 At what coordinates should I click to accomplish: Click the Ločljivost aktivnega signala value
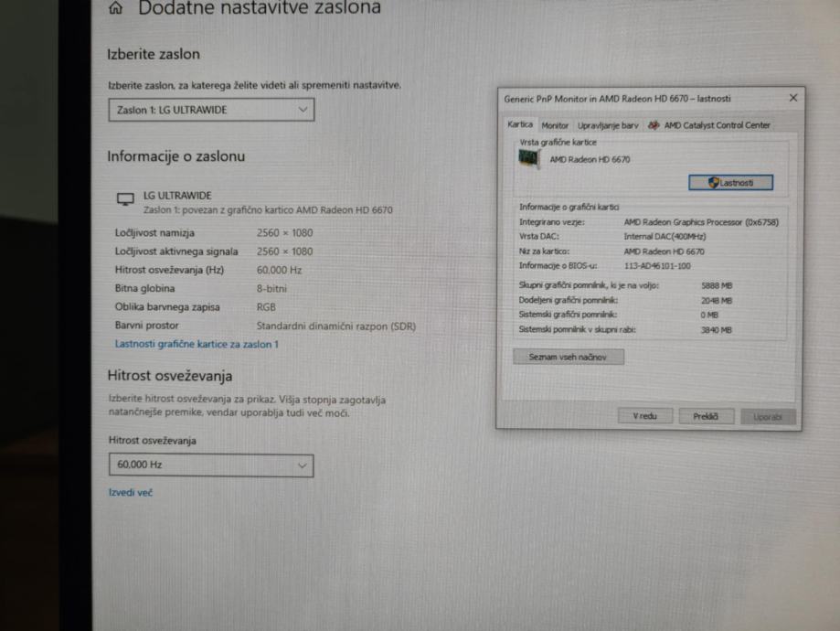coord(284,251)
